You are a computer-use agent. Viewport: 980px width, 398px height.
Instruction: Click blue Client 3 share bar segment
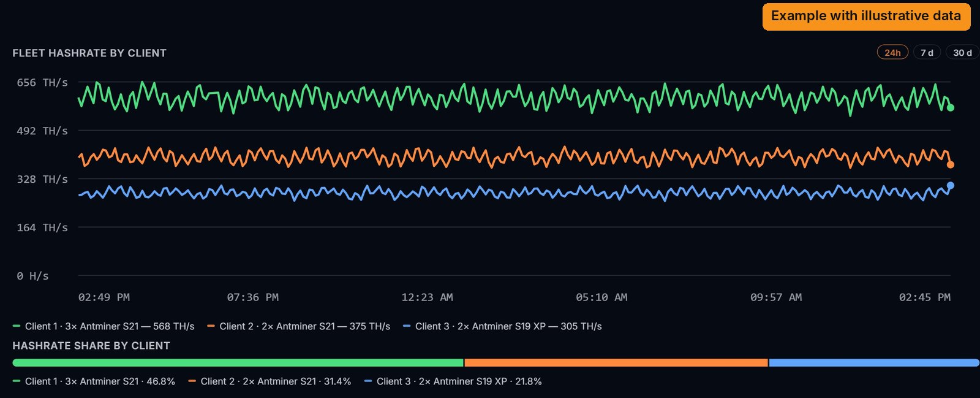874,363
